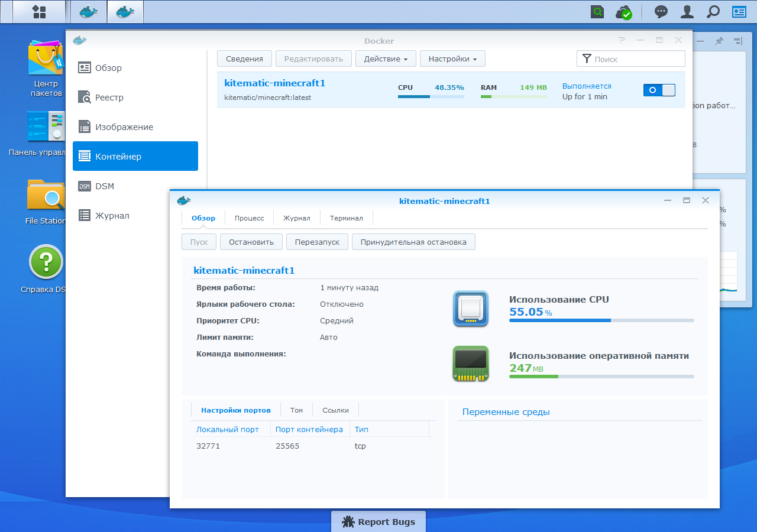757x532 pixels.
Task: Open the DSM main menu grid icon
Action: (39, 11)
